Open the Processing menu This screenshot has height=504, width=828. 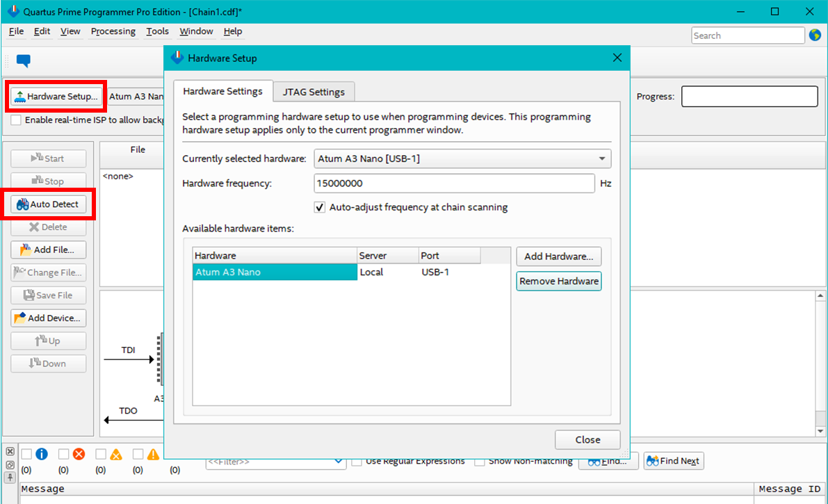tap(113, 31)
